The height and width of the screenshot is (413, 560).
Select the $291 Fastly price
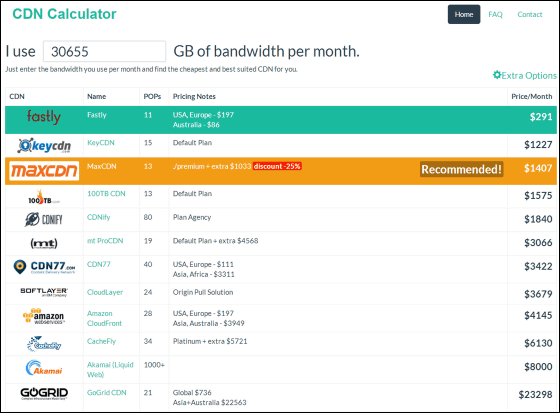point(541,117)
